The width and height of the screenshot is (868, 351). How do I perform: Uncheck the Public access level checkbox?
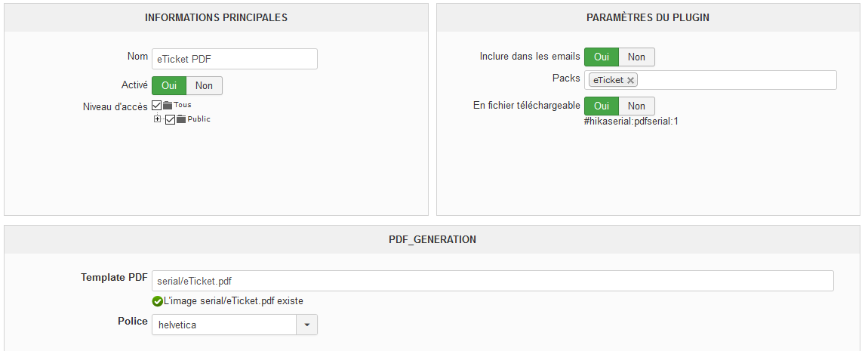point(171,119)
